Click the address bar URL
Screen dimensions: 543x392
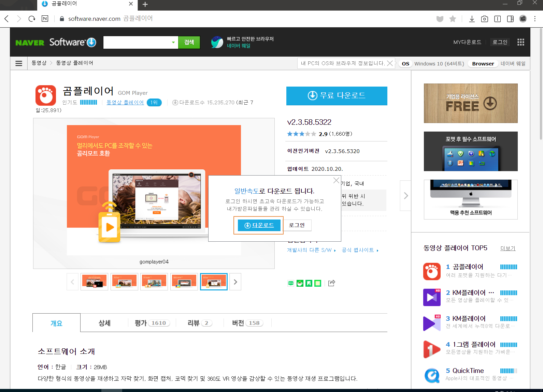(x=110, y=19)
